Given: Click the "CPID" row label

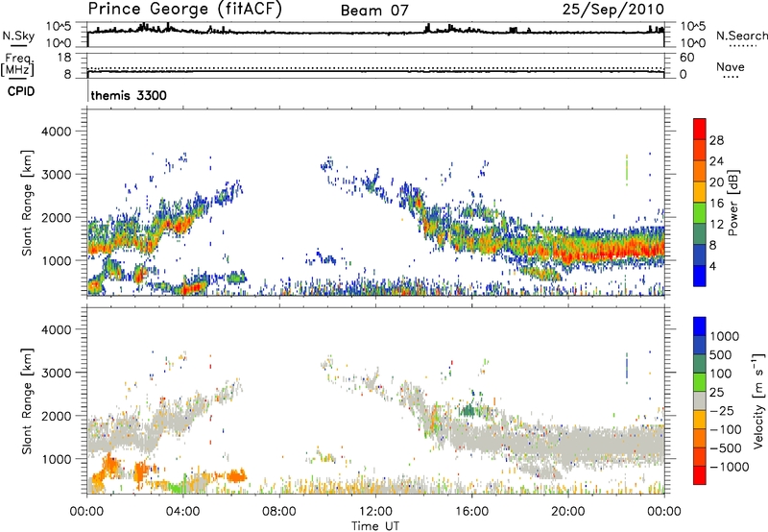Looking at the screenshot, I should pyautogui.click(x=21, y=91).
